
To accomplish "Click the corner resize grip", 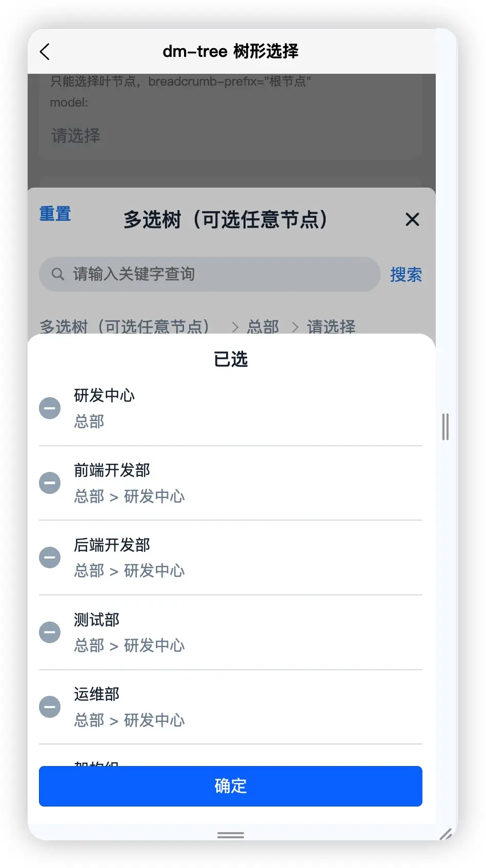I will (446, 834).
